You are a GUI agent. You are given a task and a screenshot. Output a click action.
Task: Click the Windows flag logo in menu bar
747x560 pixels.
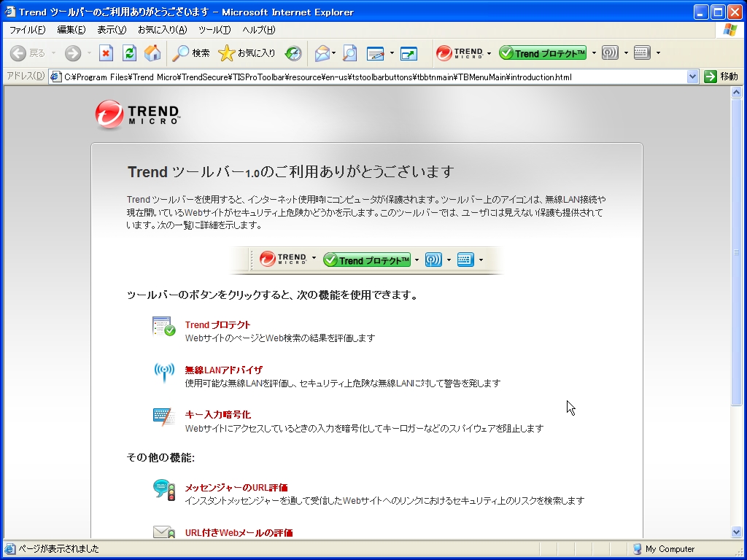(x=729, y=29)
